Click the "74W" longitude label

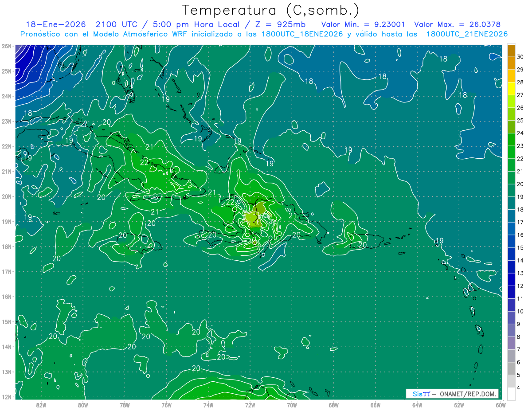click(208, 405)
